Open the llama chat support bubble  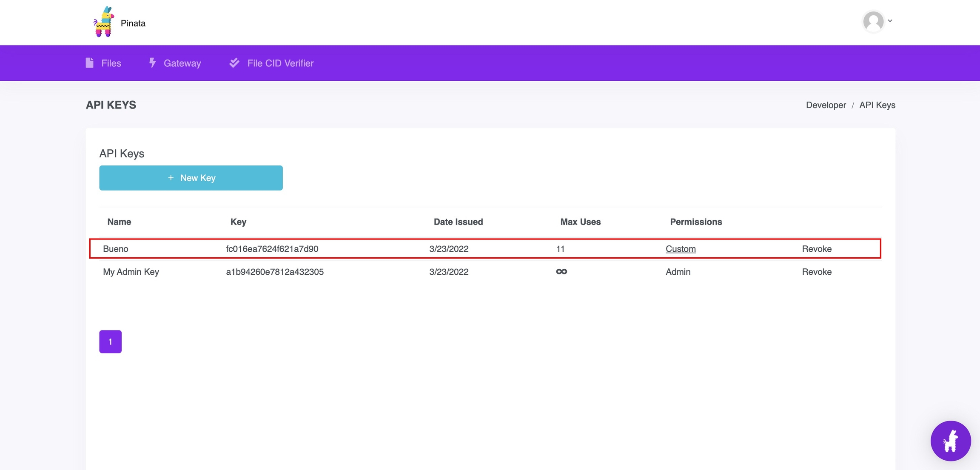click(x=950, y=441)
